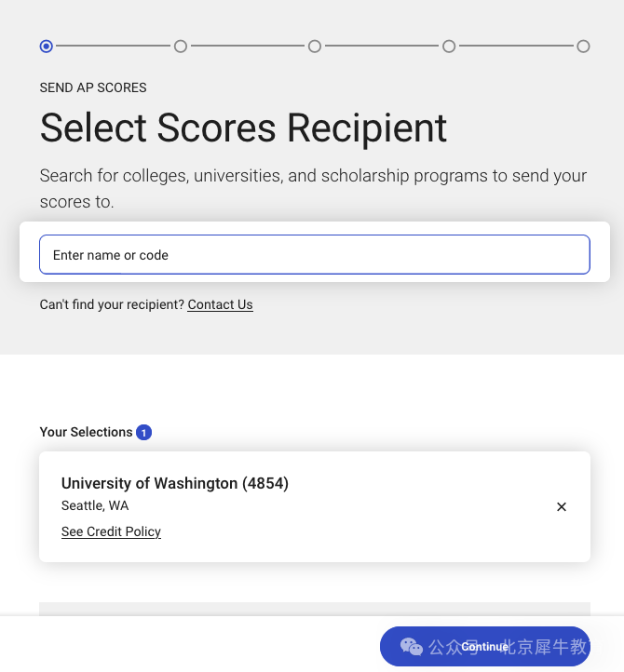Focus the 'Enter name or code' search field

pyautogui.click(x=315, y=255)
